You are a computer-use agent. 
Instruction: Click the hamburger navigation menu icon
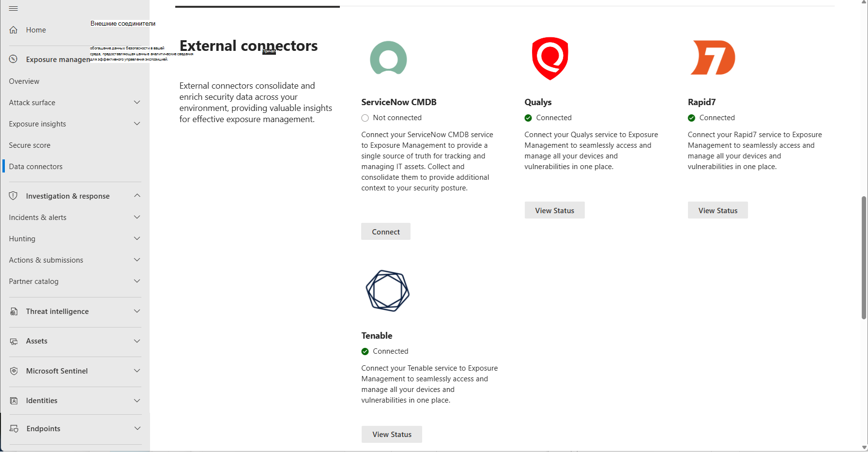(x=14, y=9)
